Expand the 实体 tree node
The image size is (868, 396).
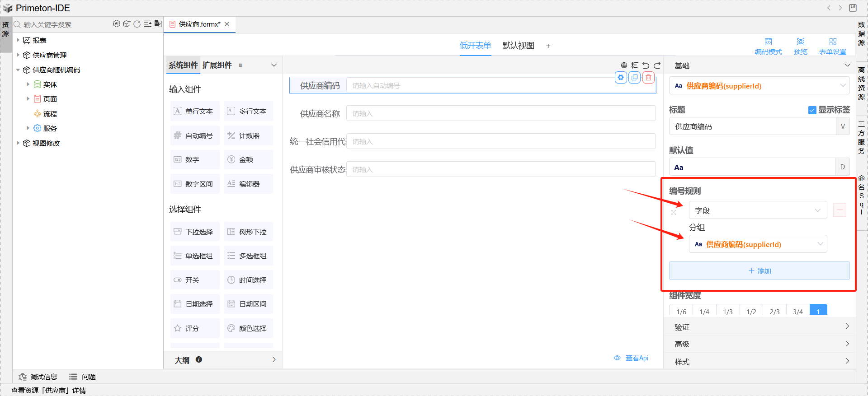pyautogui.click(x=28, y=84)
